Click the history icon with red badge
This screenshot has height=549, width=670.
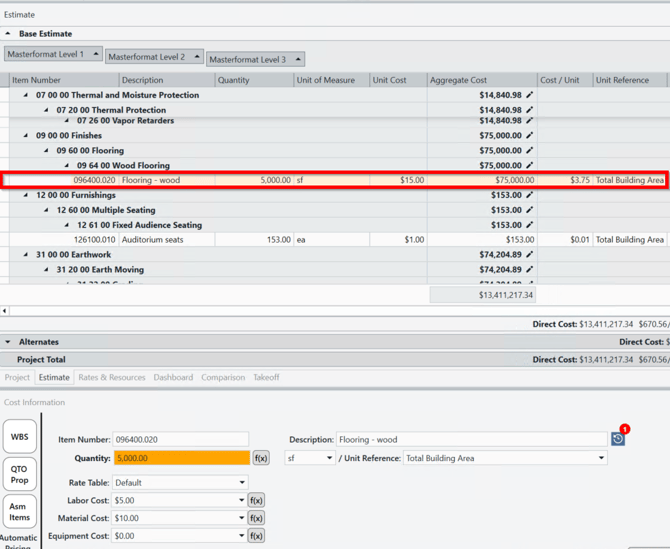[618, 438]
